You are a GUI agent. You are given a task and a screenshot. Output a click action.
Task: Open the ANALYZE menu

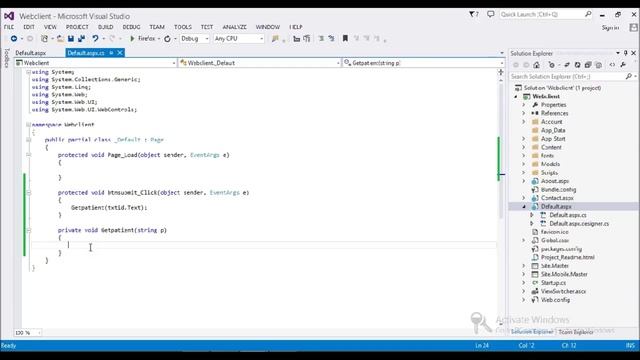[234, 27]
